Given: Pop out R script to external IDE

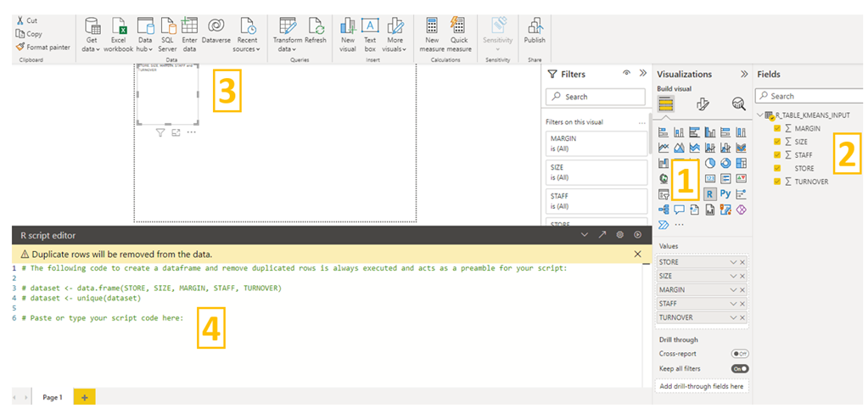Looking at the screenshot, I should 602,235.
